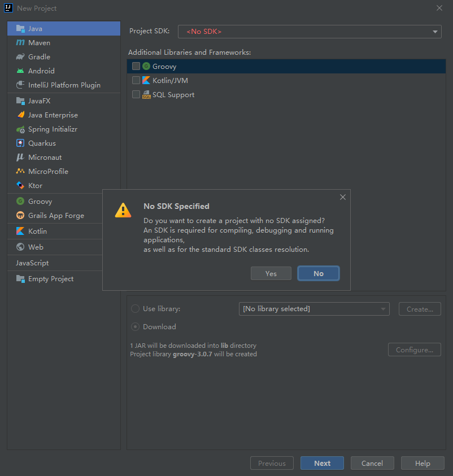Select the Download radio button
Image resolution: width=453 pixels, height=476 pixels.
[x=135, y=326]
